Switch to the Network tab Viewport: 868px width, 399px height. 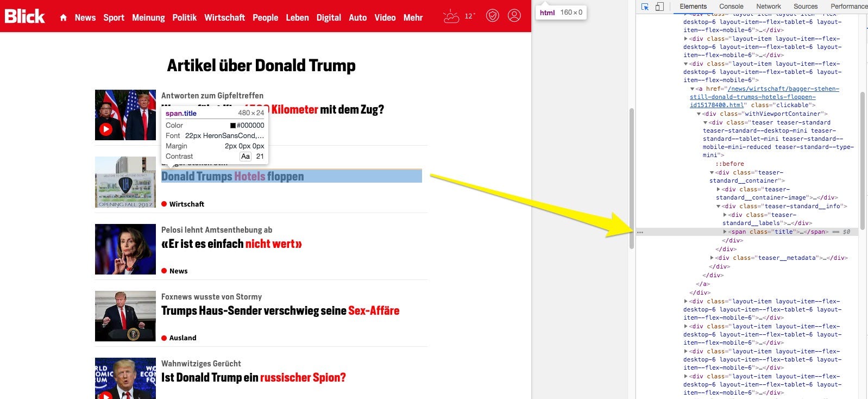(x=769, y=7)
